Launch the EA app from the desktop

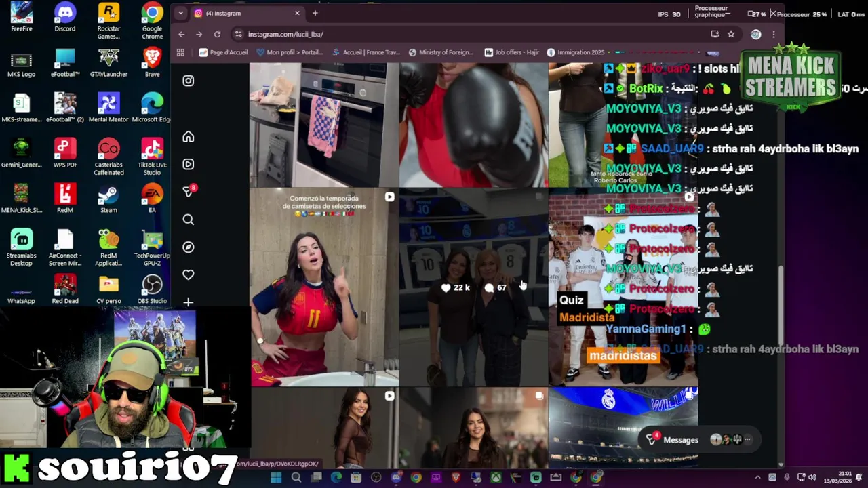[x=152, y=199]
